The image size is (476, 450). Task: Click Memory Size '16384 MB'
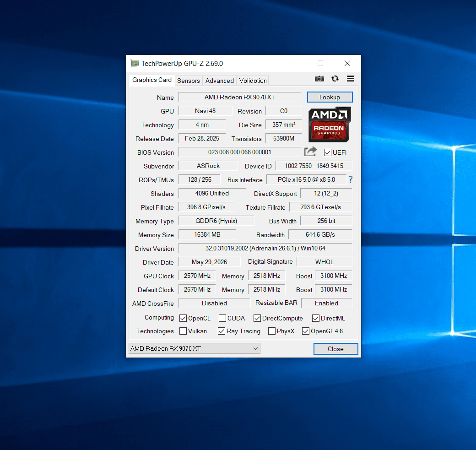207,235
